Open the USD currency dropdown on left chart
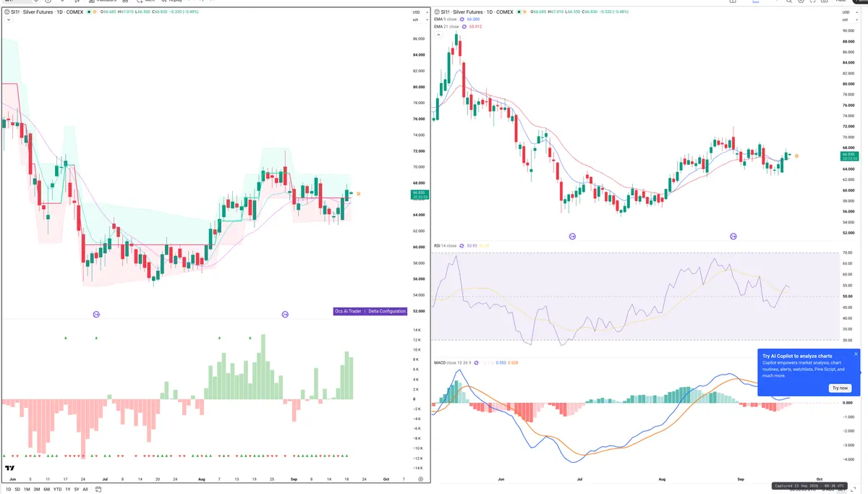The height and width of the screenshot is (494, 868). (x=417, y=12)
